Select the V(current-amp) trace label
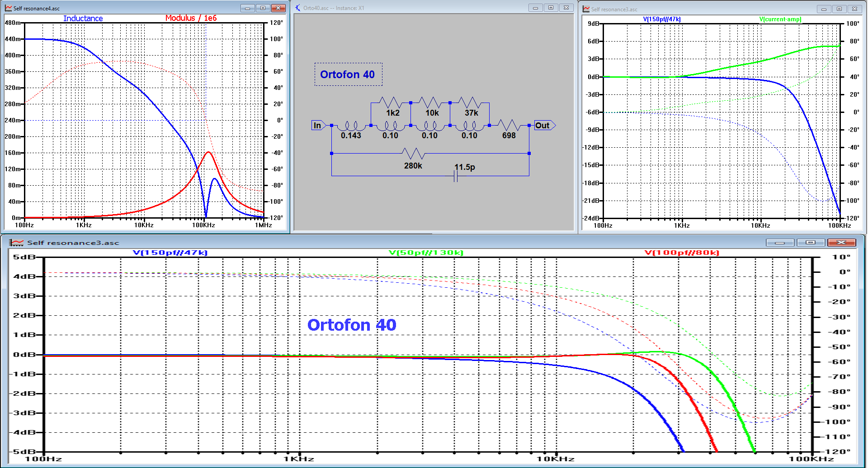 780,19
